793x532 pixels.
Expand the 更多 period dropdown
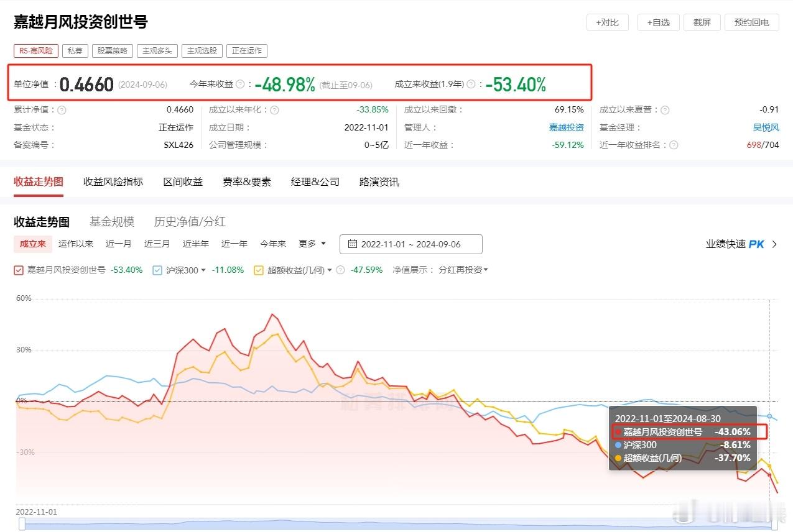coord(312,244)
